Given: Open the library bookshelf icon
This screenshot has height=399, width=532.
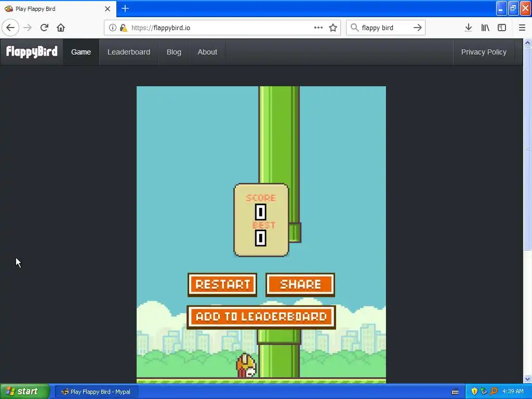Looking at the screenshot, I should pyautogui.click(x=485, y=28).
